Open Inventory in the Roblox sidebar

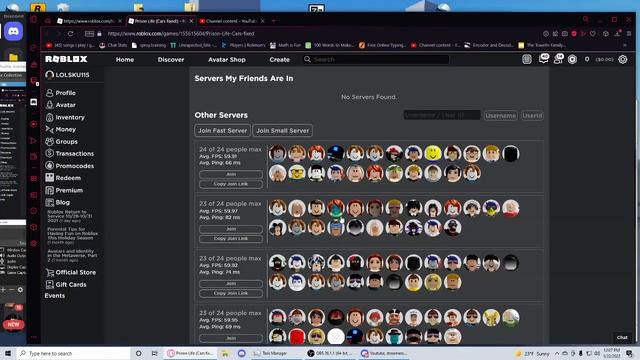pos(65,117)
